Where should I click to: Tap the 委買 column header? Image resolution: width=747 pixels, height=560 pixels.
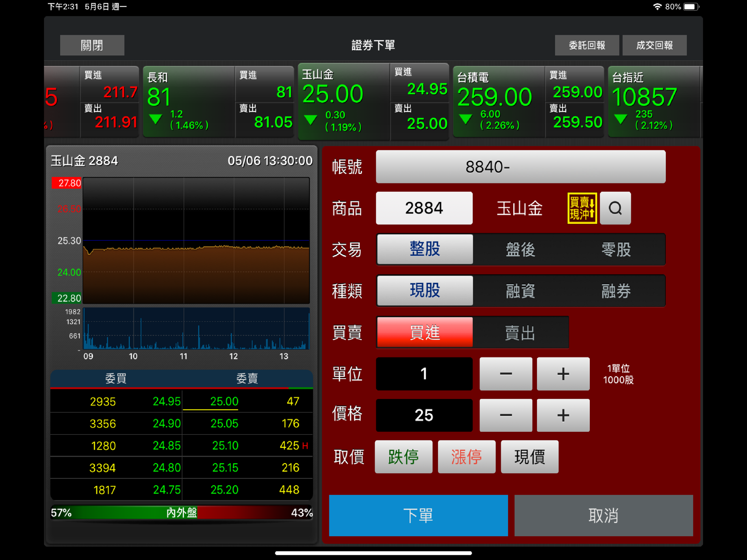tap(116, 378)
